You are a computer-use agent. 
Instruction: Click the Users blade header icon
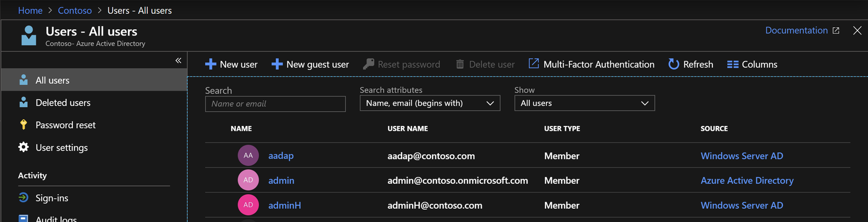point(29,35)
